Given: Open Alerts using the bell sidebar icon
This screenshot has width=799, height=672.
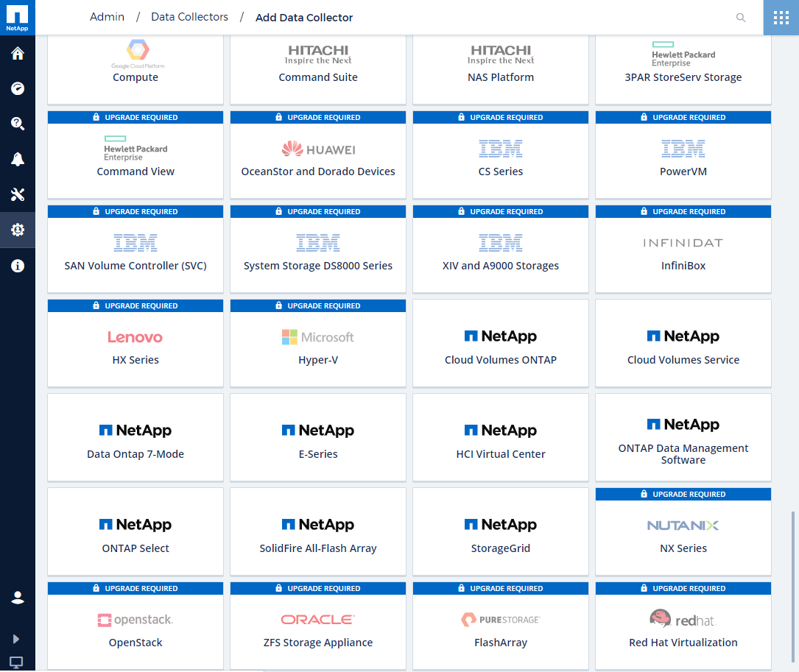Looking at the screenshot, I should coord(18,160).
